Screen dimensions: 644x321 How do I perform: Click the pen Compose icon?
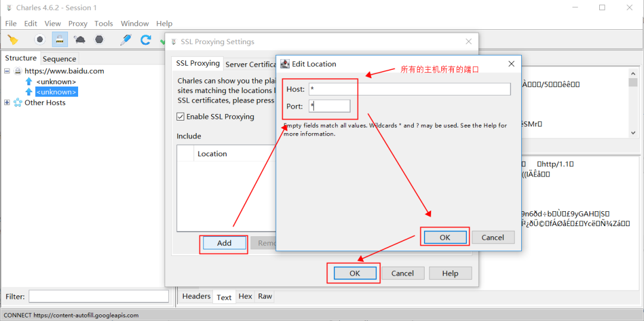[126, 39]
